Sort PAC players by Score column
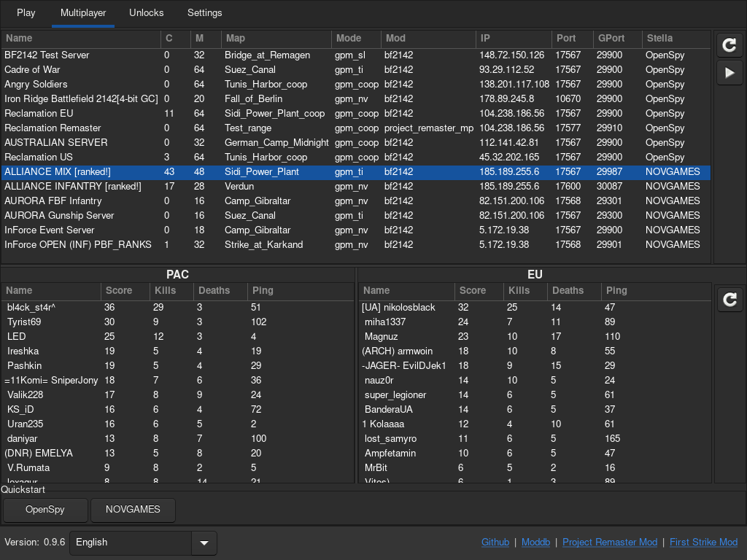The height and width of the screenshot is (560, 747). (x=125, y=291)
